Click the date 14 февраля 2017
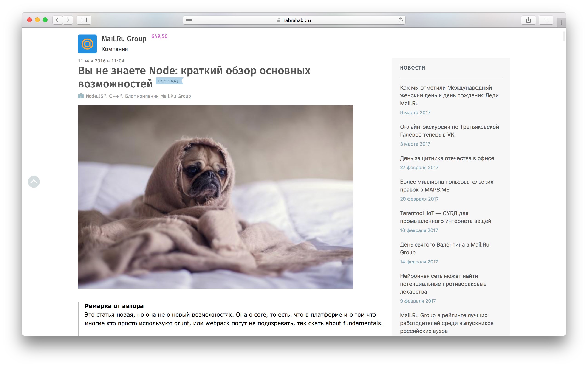 click(419, 262)
